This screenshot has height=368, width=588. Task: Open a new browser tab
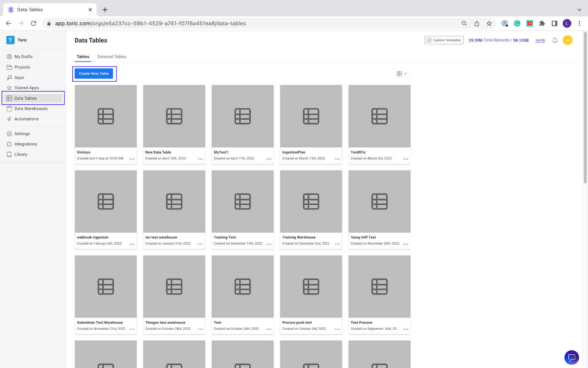pos(105,10)
